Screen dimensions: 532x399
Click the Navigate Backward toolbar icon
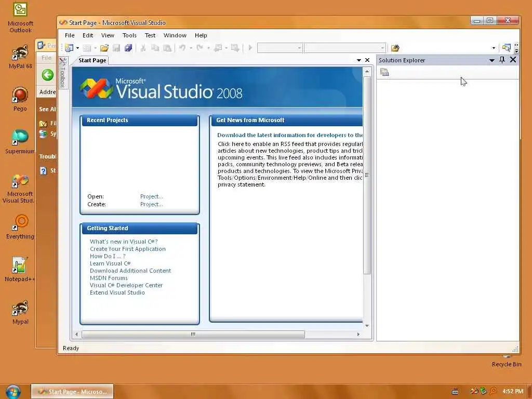coord(218,48)
